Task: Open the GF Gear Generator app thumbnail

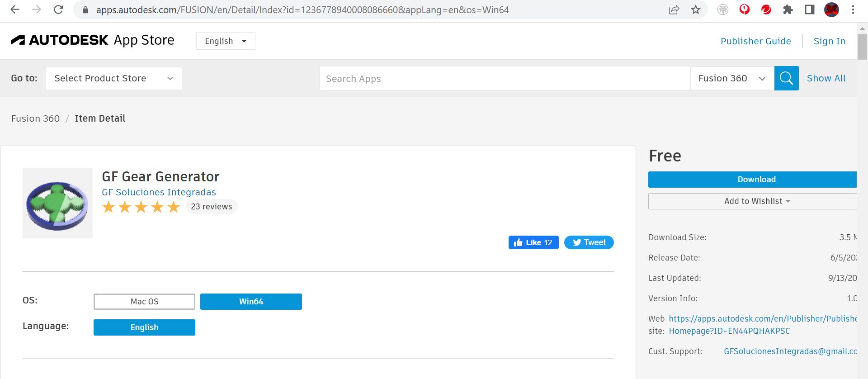Action: 57,203
